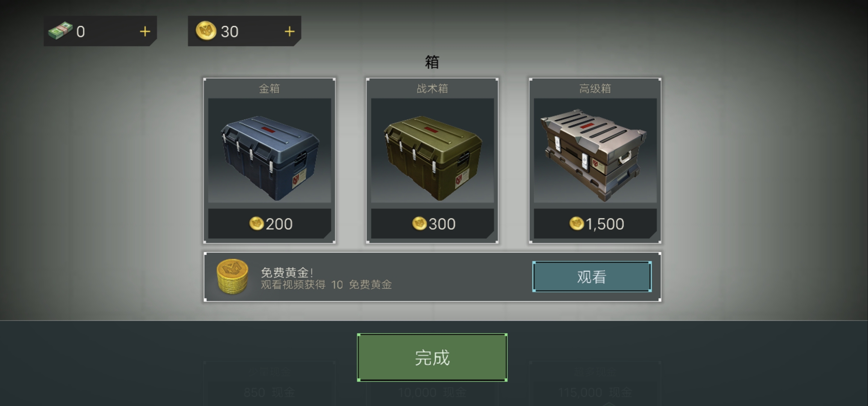Viewport: 868px width, 406px height.
Task: Click the small coin icon beside 300
Action: (x=419, y=224)
